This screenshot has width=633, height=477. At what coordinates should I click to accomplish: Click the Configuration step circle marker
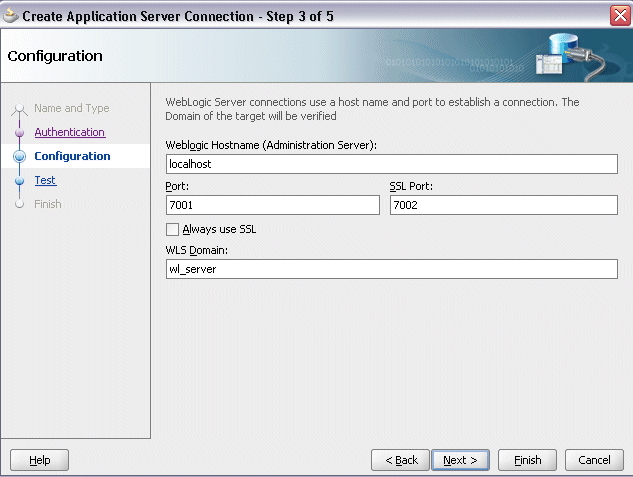[19, 157]
